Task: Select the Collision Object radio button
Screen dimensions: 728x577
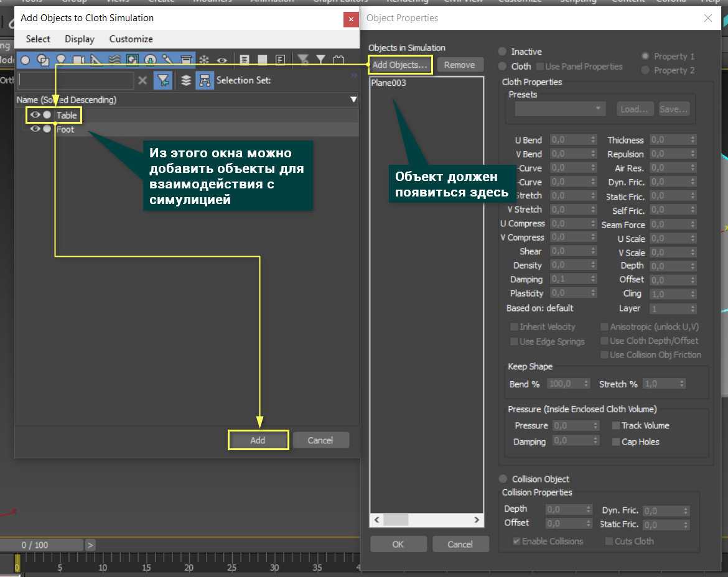Action: click(503, 479)
